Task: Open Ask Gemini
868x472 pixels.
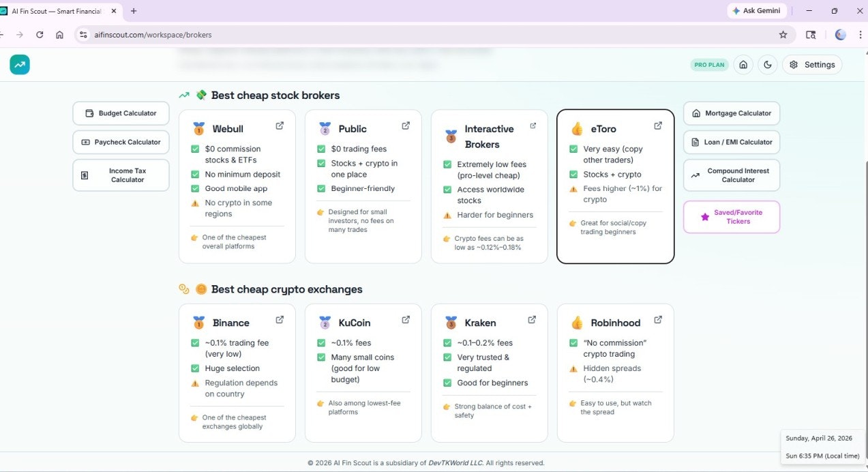Action: (758, 11)
